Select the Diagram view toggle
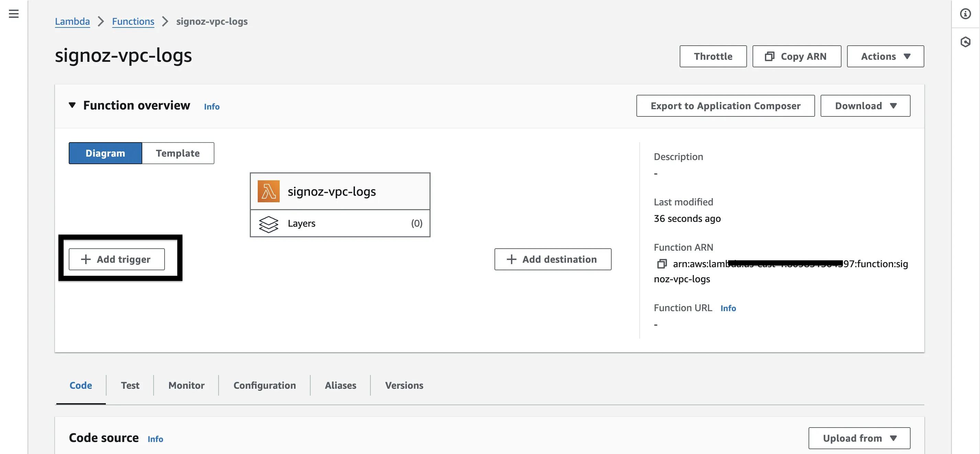The width and height of the screenshot is (980, 454). (105, 153)
